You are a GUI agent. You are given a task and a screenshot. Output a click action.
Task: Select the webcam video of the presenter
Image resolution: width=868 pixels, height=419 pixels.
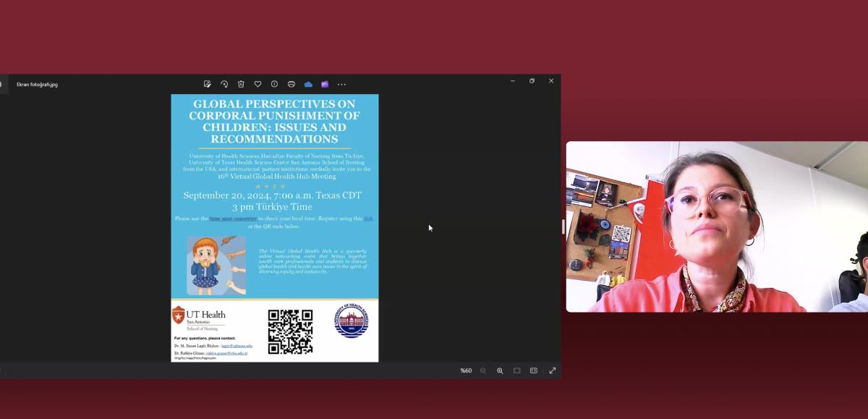[716, 227]
